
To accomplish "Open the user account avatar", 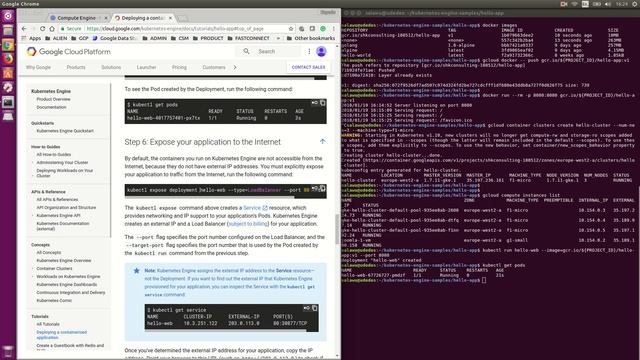I will point(321,51).
